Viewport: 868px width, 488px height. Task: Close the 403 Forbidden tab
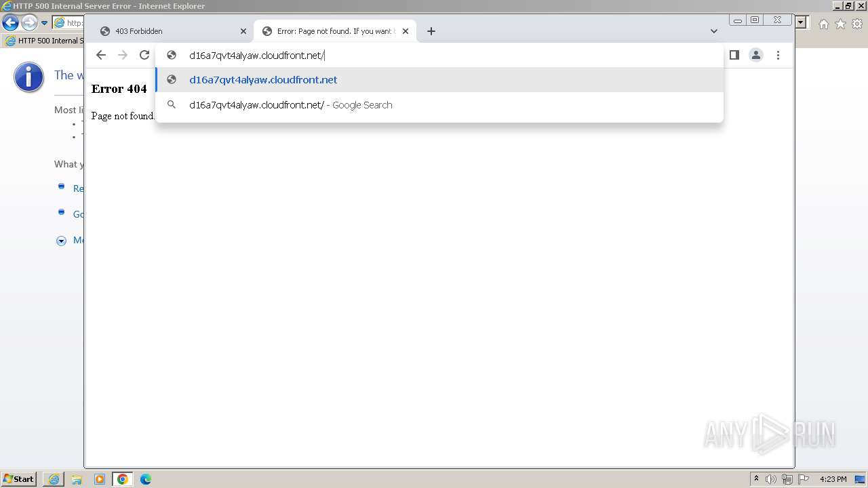(243, 31)
